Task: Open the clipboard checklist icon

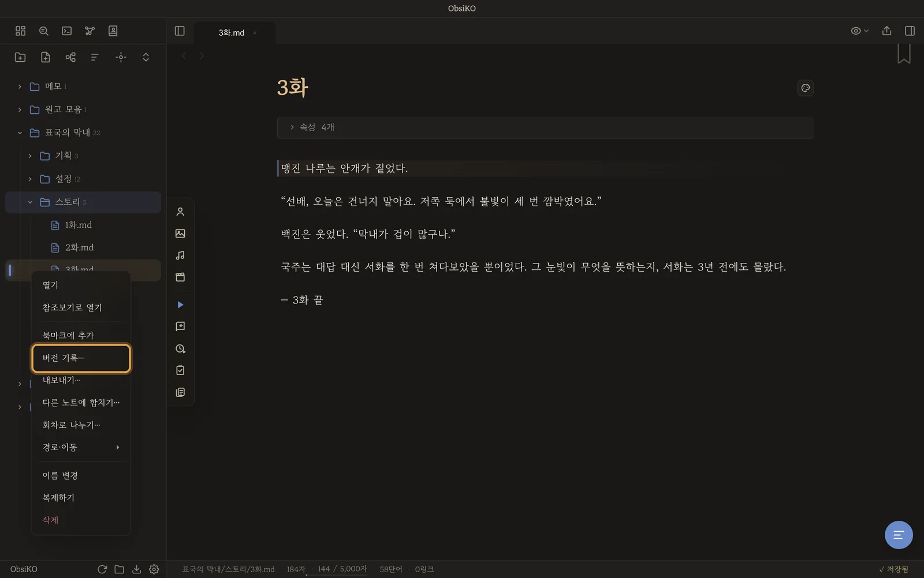Action: (180, 370)
